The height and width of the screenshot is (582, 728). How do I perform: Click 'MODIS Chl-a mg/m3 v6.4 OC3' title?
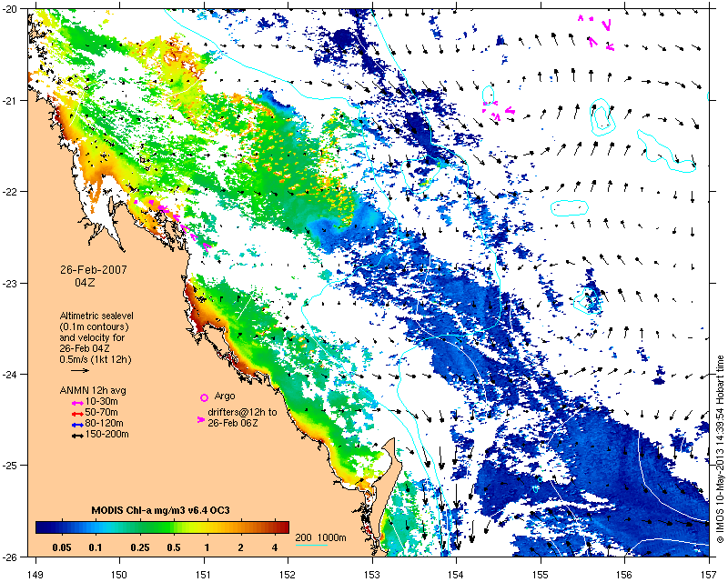click(160, 510)
